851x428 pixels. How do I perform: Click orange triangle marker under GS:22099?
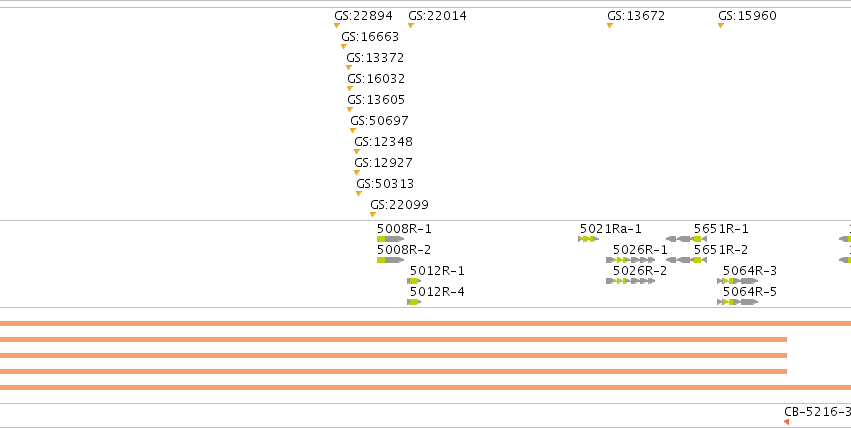click(x=373, y=214)
